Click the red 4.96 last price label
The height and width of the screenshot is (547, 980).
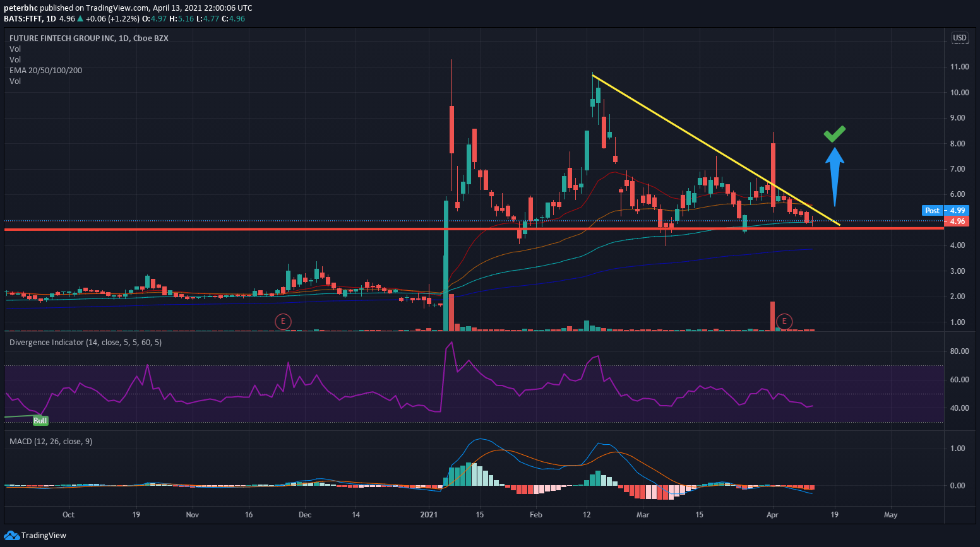click(x=956, y=221)
